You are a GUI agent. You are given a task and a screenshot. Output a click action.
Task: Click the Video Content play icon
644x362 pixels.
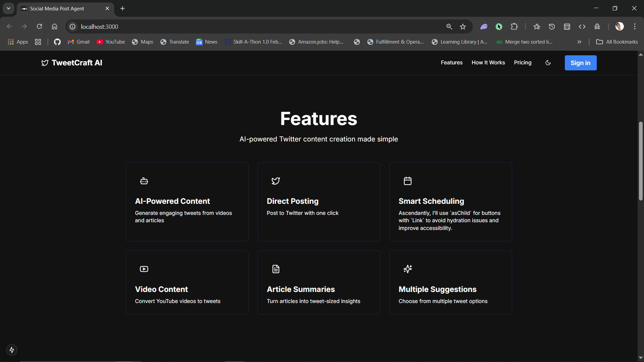(144, 269)
